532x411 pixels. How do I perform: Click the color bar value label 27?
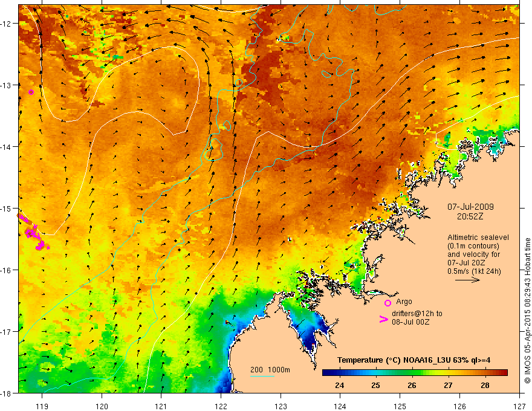tap(448, 385)
